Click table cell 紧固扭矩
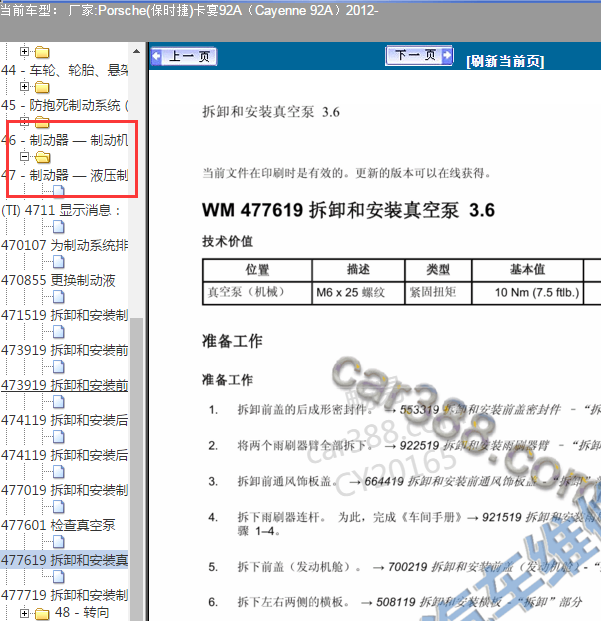601x621 pixels. 438,293
